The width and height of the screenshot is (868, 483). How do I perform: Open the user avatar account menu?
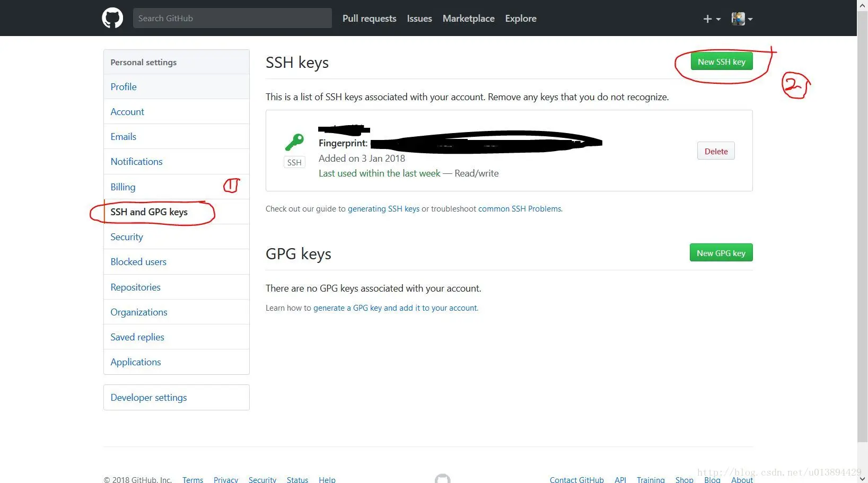pyautogui.click(x=742, y=19)
